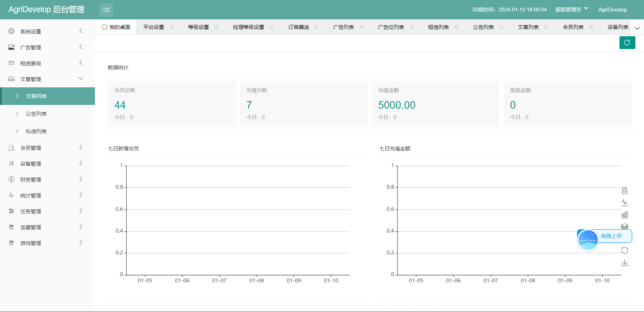
Task: Click the 宝藏管理 gift icon
Action: click(11, 227)
